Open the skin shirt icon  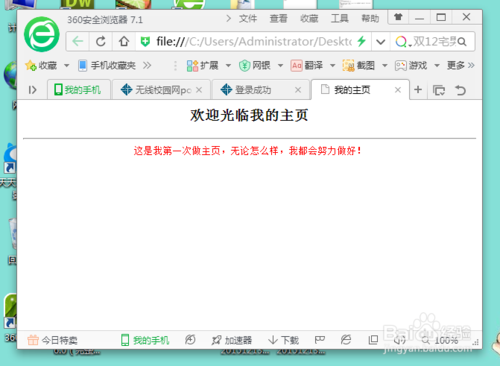[x=398, y=17]
